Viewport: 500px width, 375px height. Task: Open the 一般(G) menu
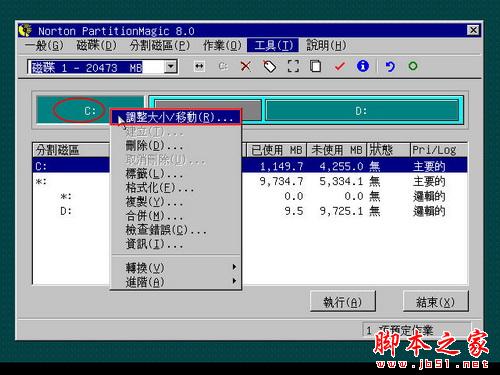[x=44, y=45]
